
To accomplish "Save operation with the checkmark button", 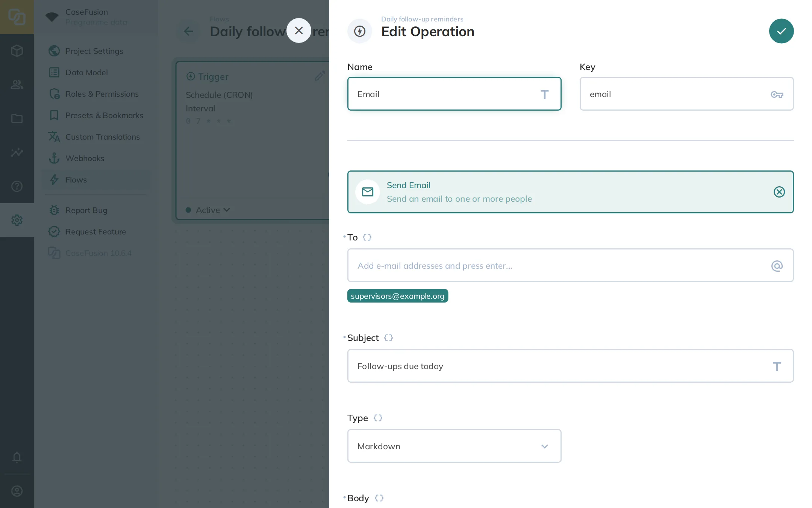I will 781,31.
